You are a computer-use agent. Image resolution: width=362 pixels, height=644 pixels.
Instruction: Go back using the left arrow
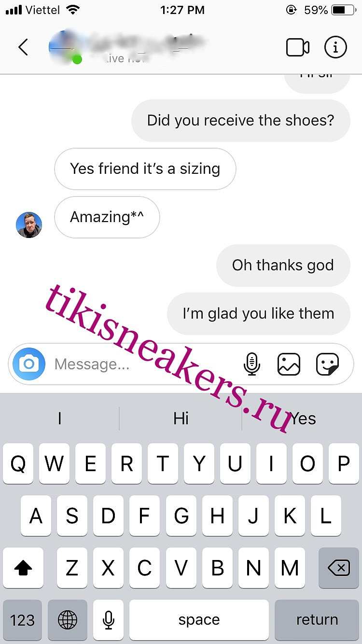[23, 47]
